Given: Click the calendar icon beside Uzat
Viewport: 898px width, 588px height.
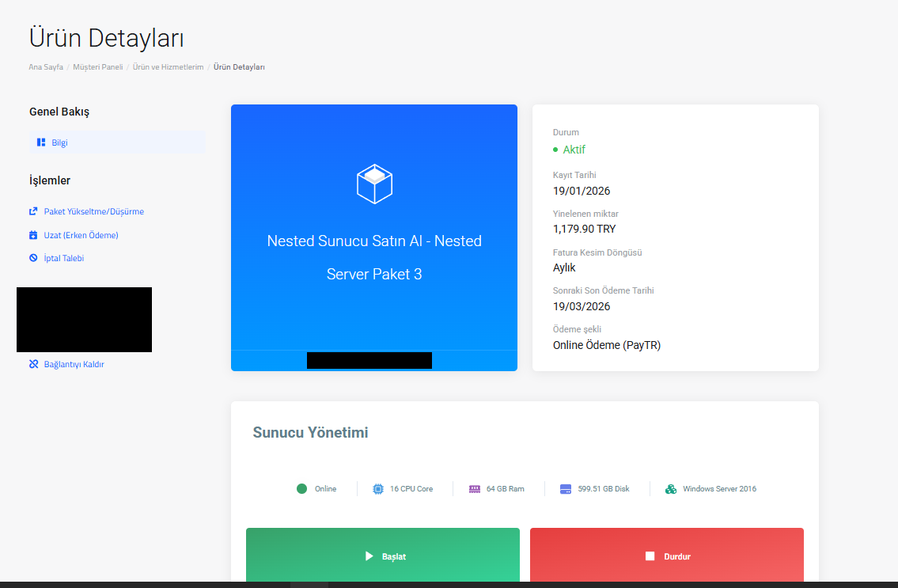Looking at the screenshot, I should tap(33, 235).
